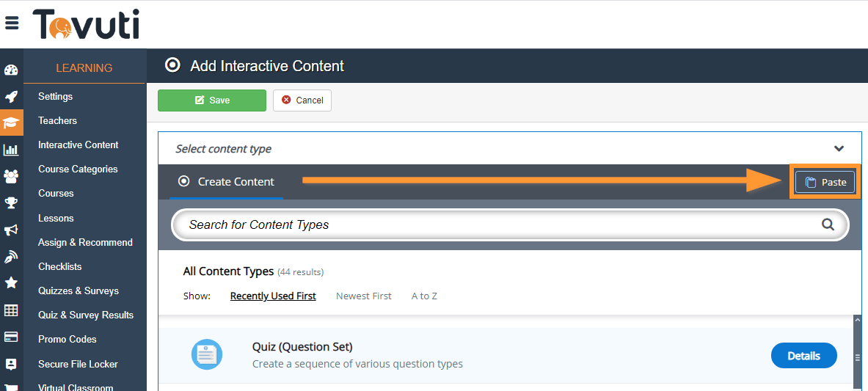Click the green Save button
Viewport: 868px width, 391px height.
click(212, 101)
